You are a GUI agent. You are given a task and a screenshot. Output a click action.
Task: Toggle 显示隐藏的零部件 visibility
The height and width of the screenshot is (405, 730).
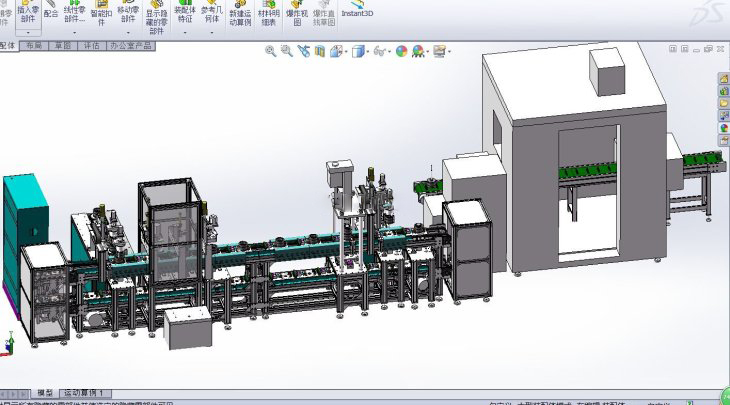155,17
